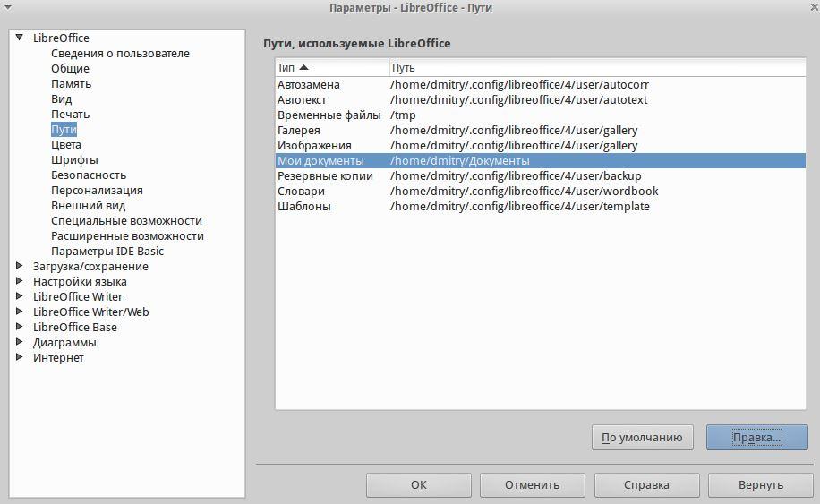Open the Вид settings page
The width and height of the screenshot is (820, 504).
[x=61, y=98]
